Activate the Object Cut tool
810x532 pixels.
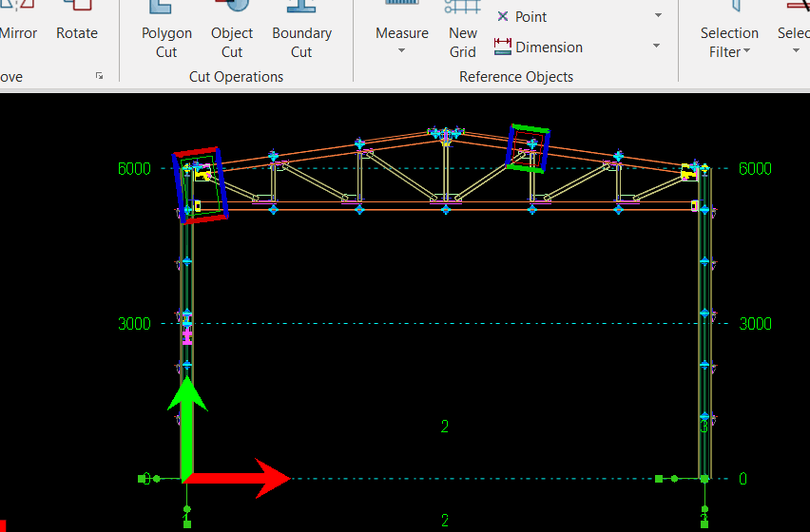pyautogui.click(x=232, y=33)
